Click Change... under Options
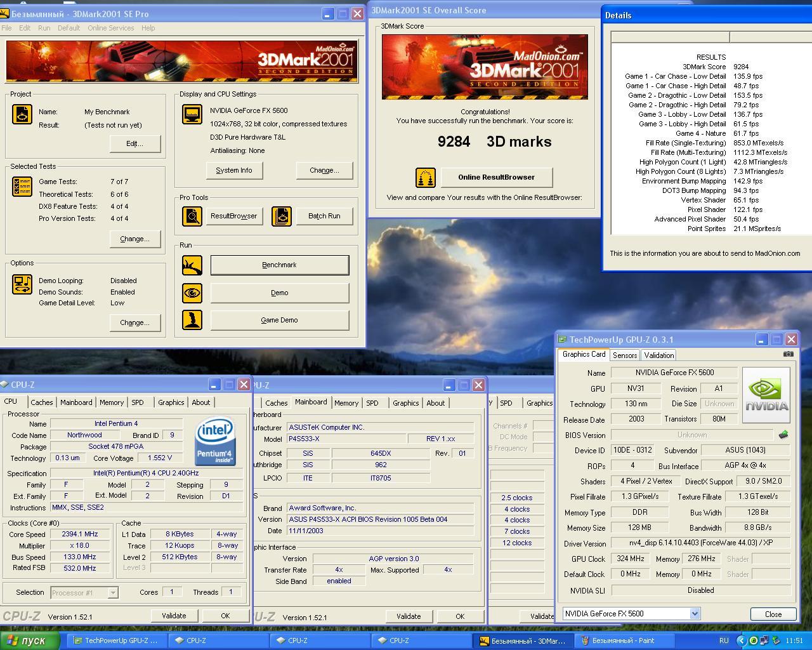The height and width of the screenshot is (650, 812). pyautogui.click(x=134, y=322)
